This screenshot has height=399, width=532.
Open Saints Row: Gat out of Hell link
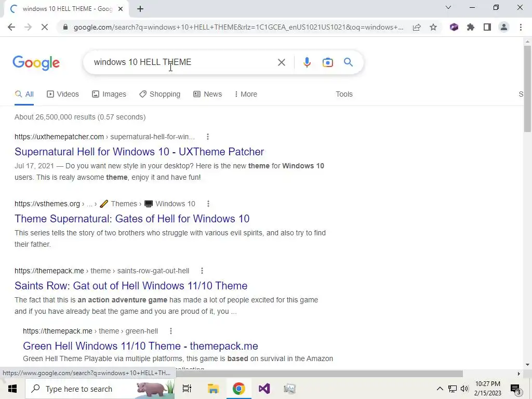[x=131, y=286]
